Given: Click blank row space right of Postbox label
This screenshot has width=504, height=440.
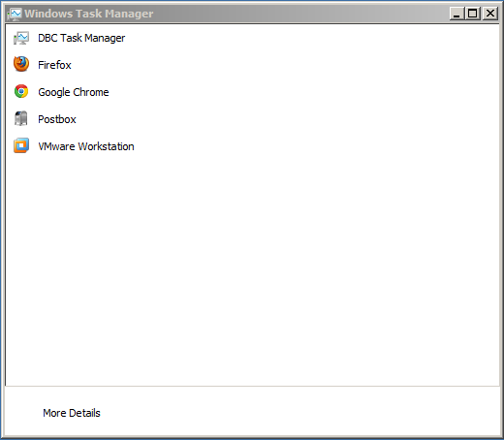Looking at the screenshot, I should [x=288, y=119].
